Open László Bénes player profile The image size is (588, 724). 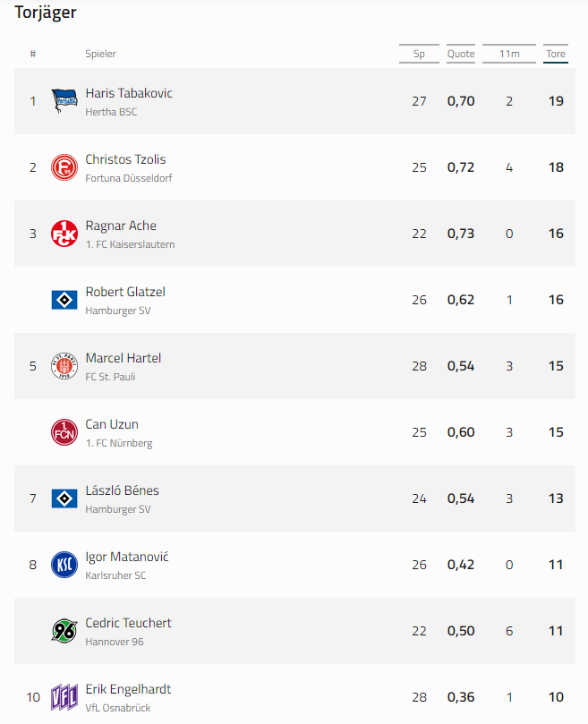[x=122, y=490]
